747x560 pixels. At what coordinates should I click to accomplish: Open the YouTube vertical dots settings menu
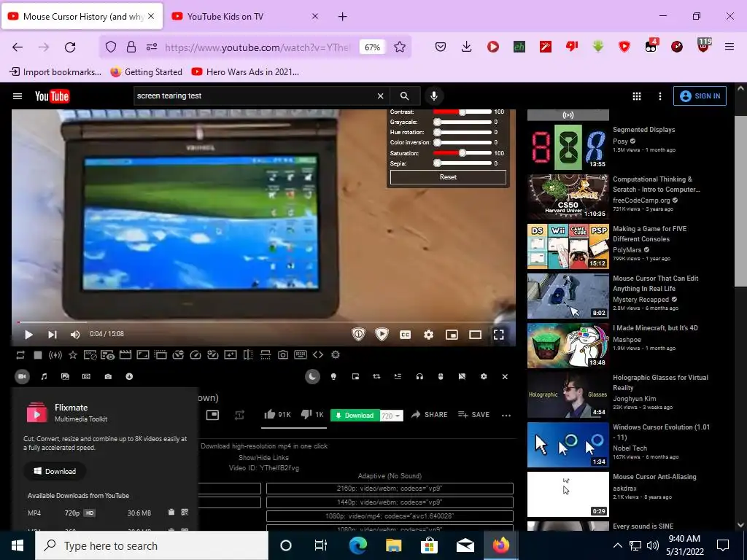coord(659,96)
